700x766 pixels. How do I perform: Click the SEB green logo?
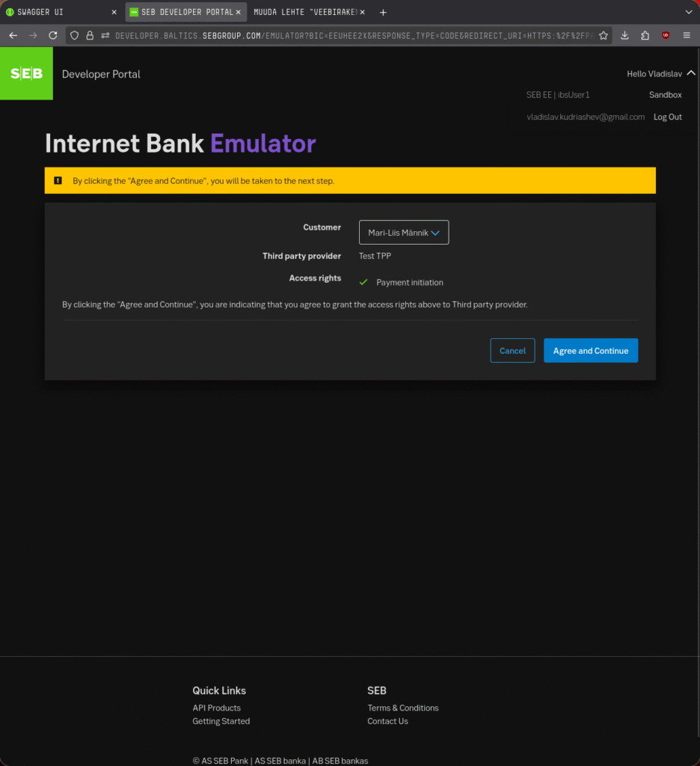point(26,73)
